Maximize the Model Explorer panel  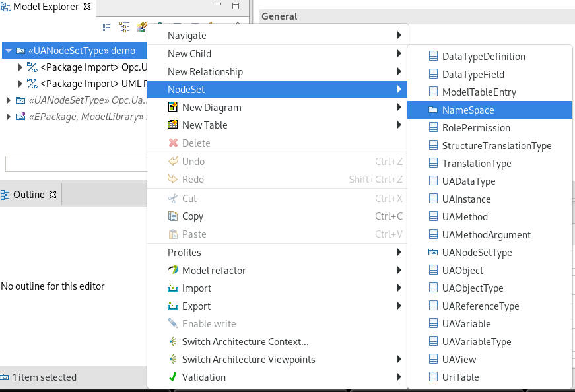[235, 6]
